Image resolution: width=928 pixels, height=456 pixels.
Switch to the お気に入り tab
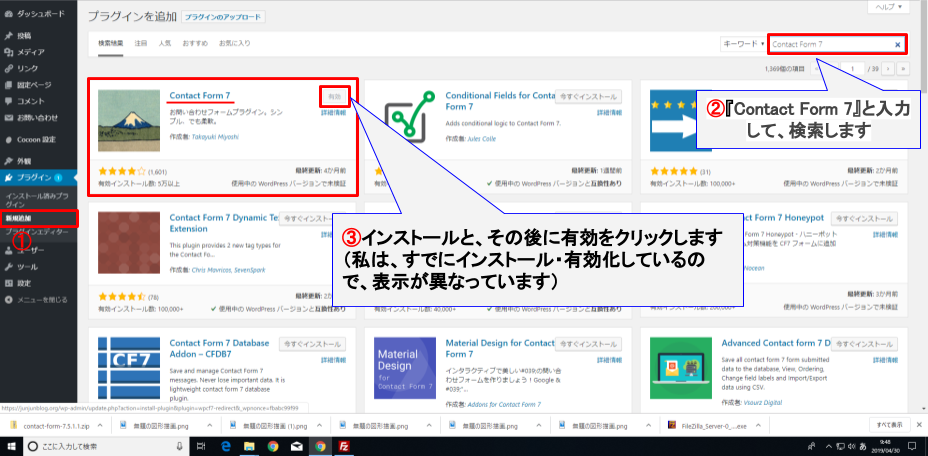click(x=234, y=43)
